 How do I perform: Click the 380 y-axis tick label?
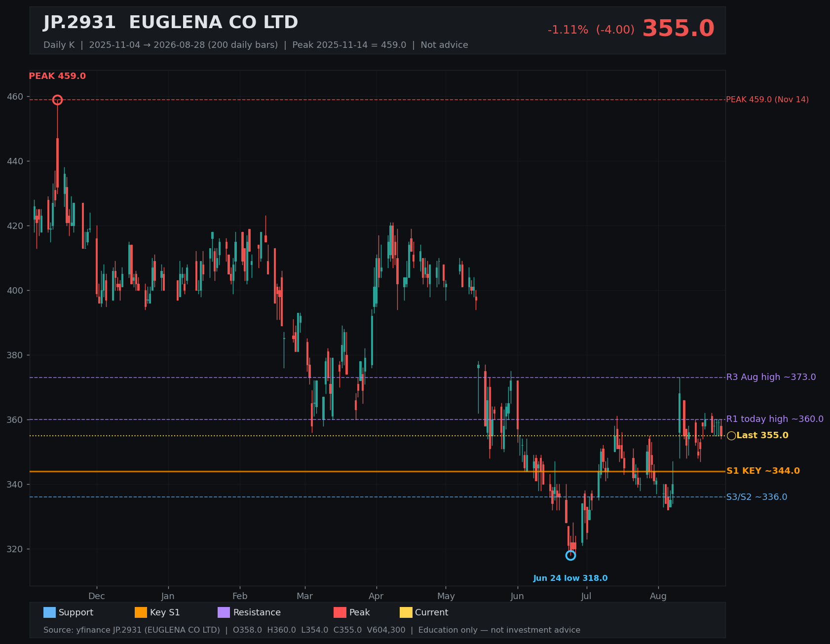(15, 355)
